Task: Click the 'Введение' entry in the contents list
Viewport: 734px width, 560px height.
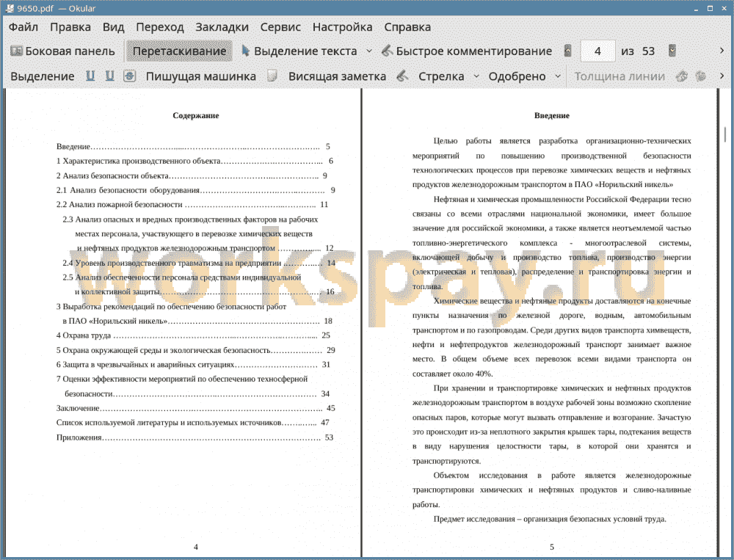Action: (x=193, y=147)
